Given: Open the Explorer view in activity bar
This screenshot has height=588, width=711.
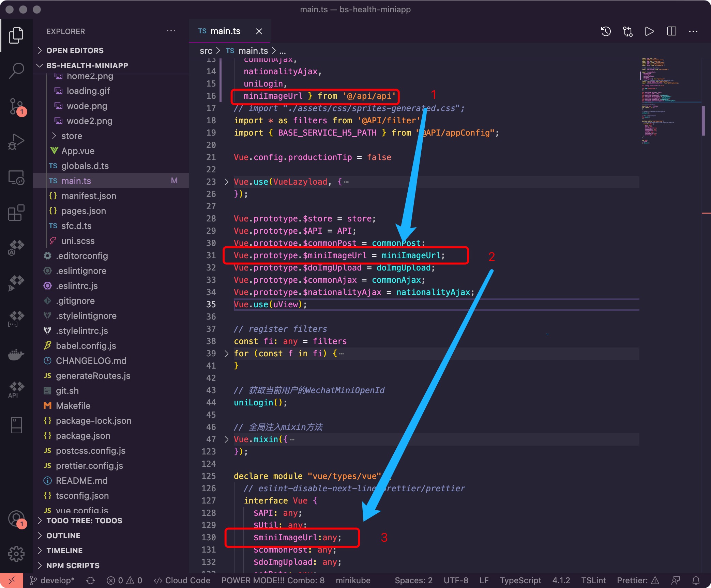Looking at the screenshot, I should click(16, 35).
